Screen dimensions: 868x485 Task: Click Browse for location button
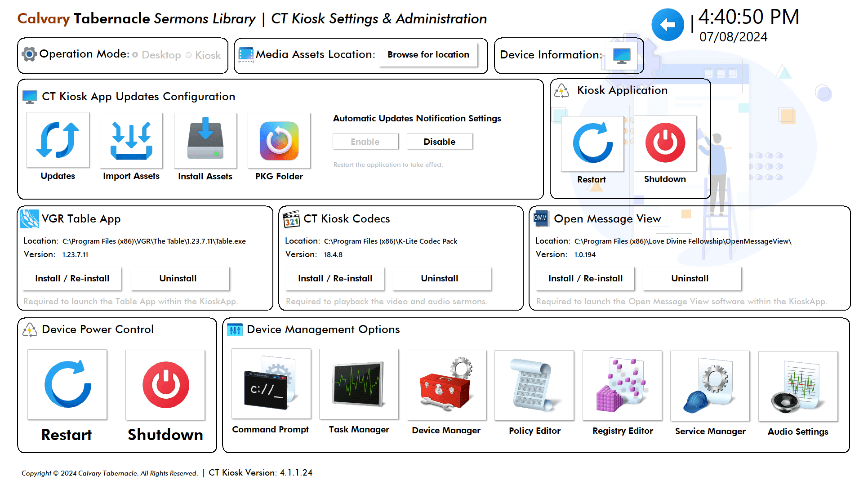[x=428, y=54]
